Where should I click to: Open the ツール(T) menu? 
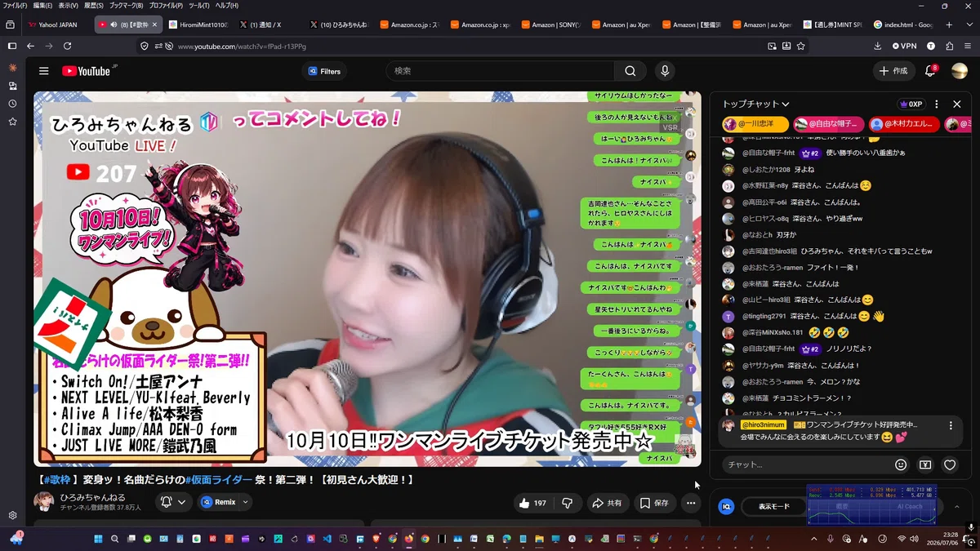[x=199, y=6]
